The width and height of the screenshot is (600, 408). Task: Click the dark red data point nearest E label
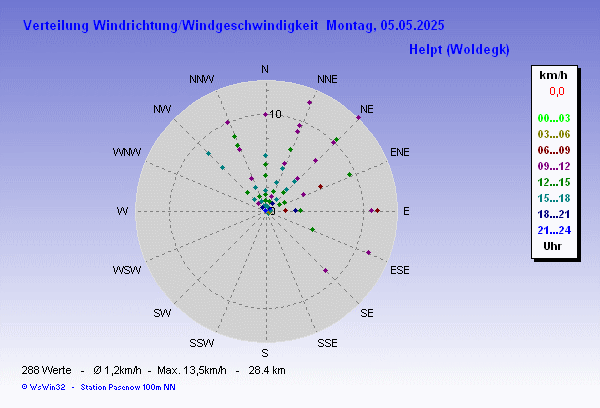(377, 211)
